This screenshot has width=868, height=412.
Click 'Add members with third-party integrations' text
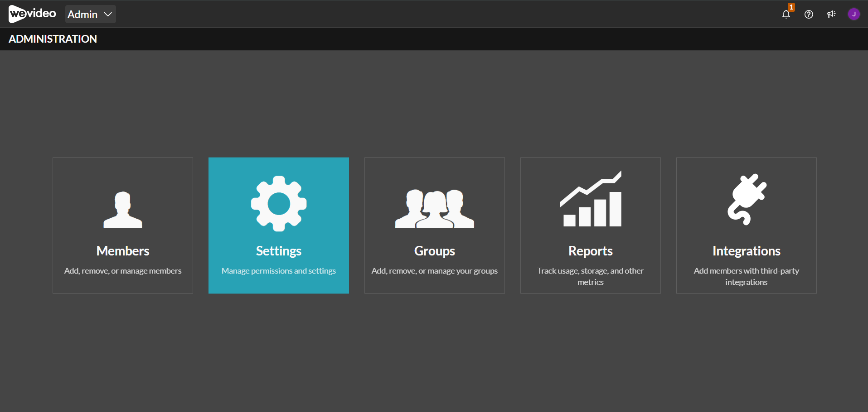[x=747, y=276]
